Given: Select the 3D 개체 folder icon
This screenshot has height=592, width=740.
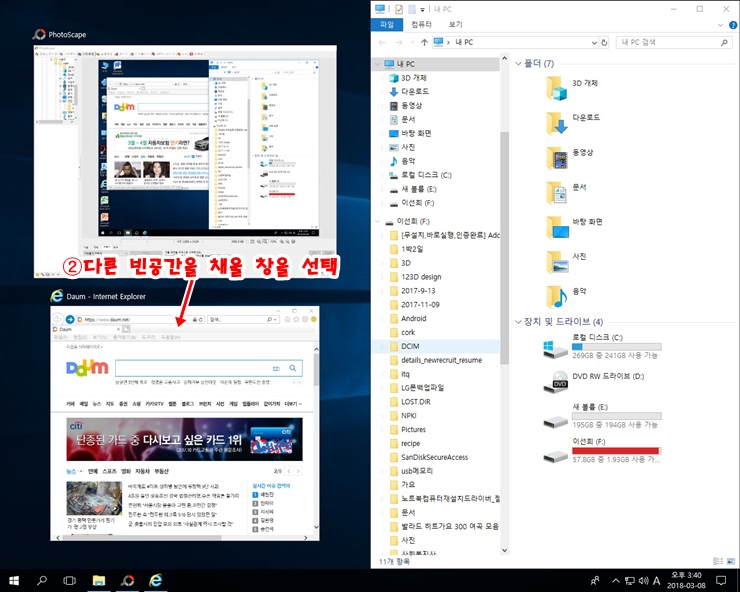Looking at the screenshot, I should point(557,88).
